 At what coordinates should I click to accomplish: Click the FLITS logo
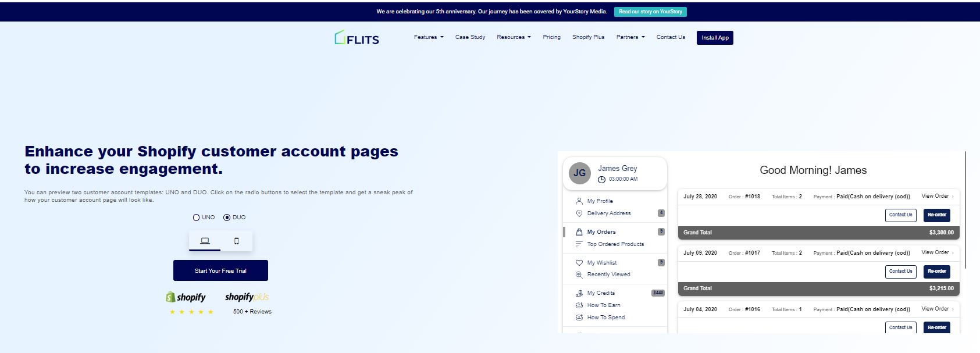point(357,38)
